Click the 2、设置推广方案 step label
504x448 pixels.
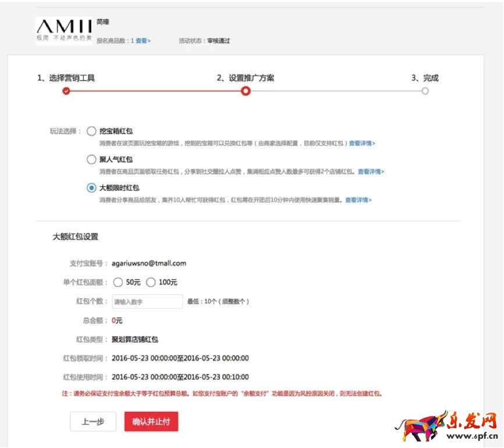click(x=246, y=78)
